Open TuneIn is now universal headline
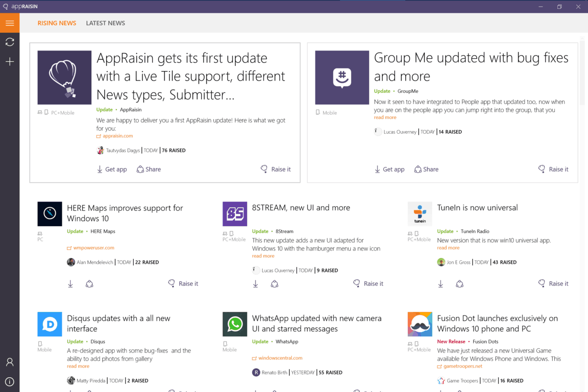 pos(477,208)
